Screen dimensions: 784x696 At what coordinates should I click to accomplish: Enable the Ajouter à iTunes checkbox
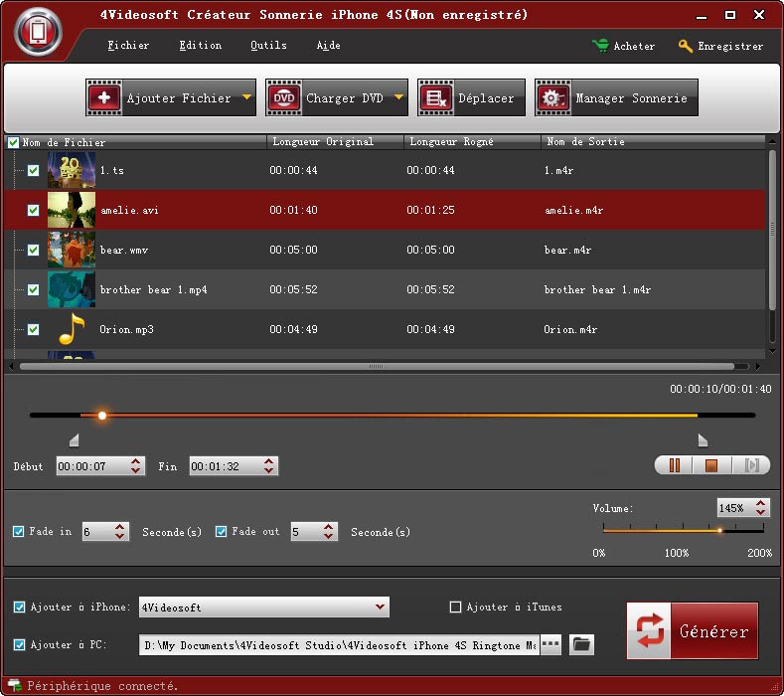455,608
